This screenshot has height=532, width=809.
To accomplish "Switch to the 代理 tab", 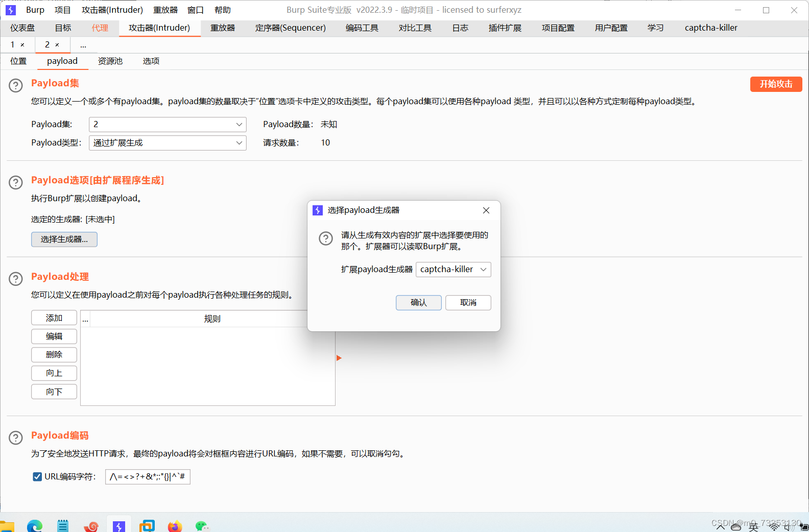I will 100,28.
